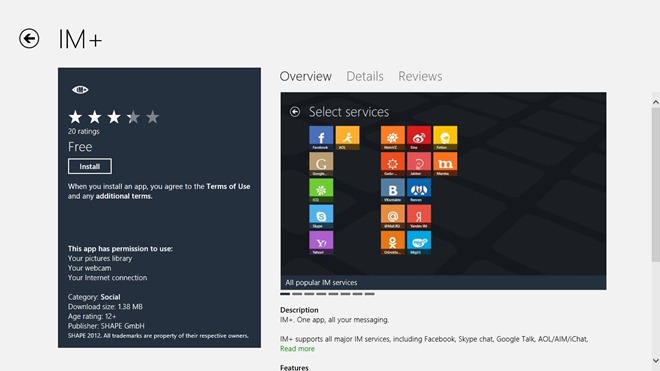This screenshot has height=371, width=660.
Task: Switch to the Details tab
Action: click(x=365, y=76)
